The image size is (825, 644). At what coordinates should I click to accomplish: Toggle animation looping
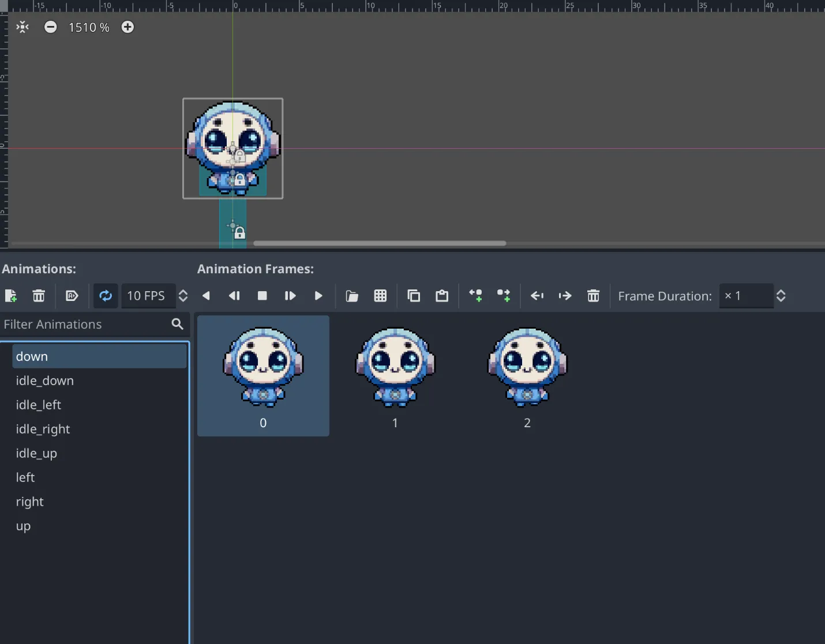pos(106,296)
